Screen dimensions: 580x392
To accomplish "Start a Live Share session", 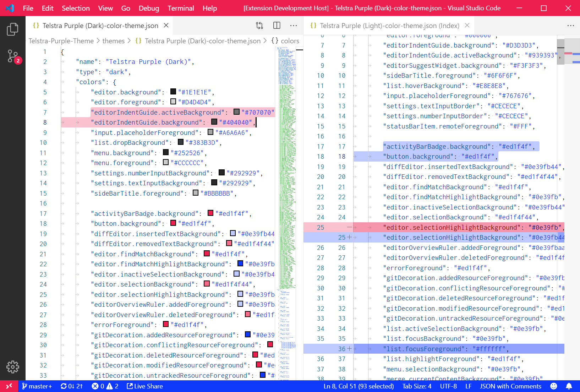I will (x=145, y=386).
